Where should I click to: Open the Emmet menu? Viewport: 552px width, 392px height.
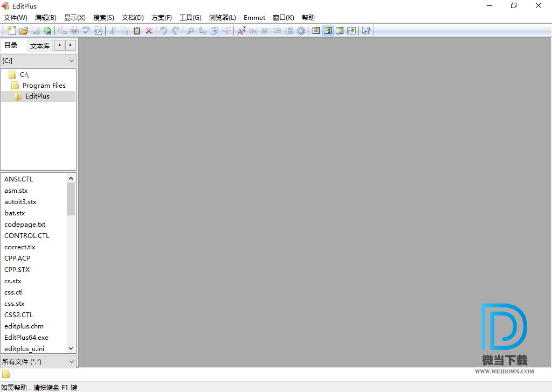click(x=254, y=18)
